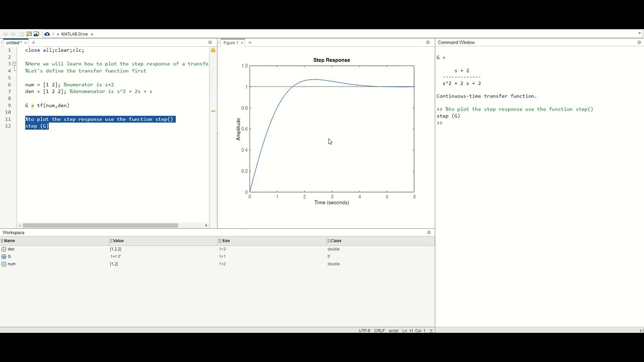The width and height of the screenshot is (644, 362).
Task: Sort the Workspace by Name column
Action: coord(55,241)
